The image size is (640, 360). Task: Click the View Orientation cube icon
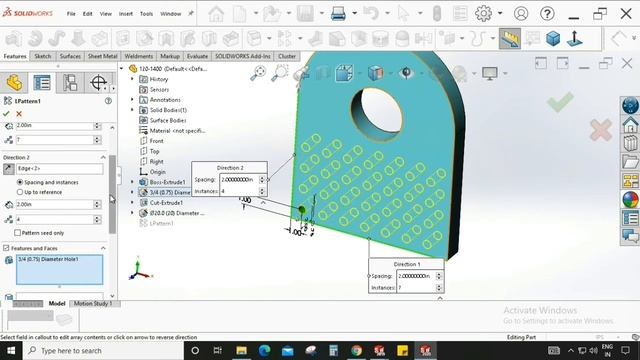344,73
